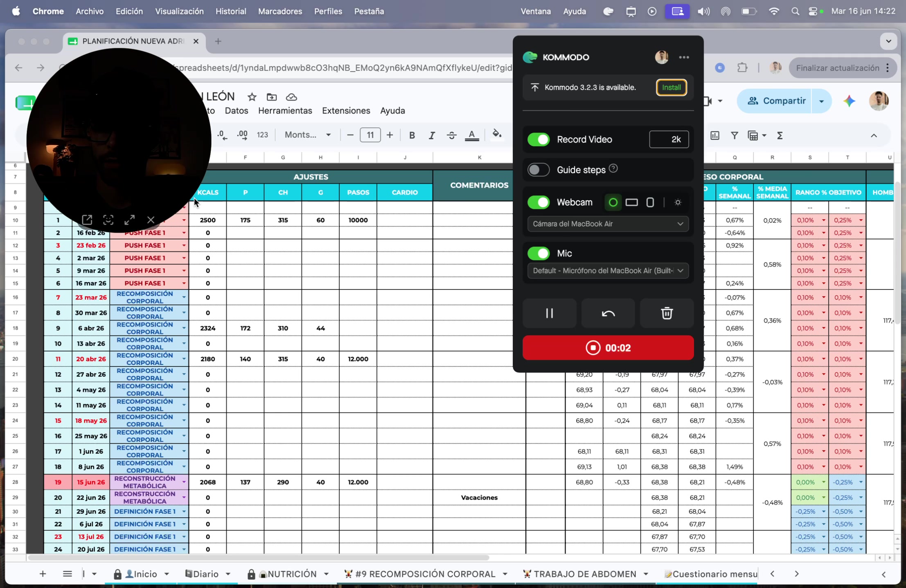This screenshot has width=906, height=588.
Task: Expand the microphone device dropdown
Action: click(x=608, y=271)
